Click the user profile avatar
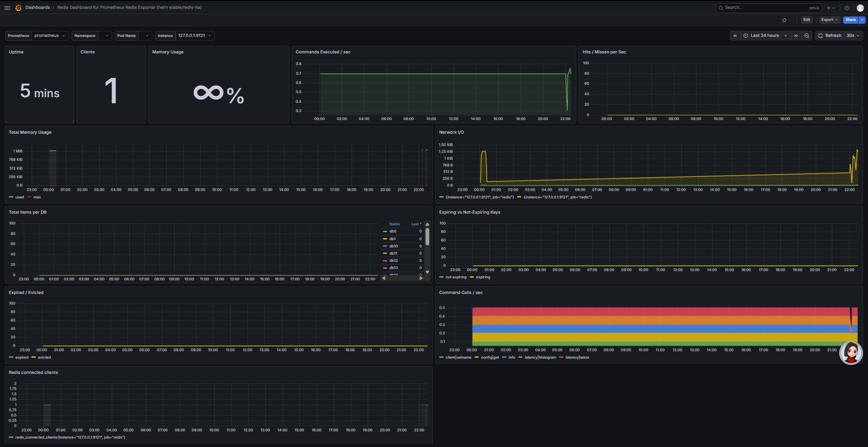Viewport: 868px width, 447px height. pyautogui.click(x=860, y=8)
